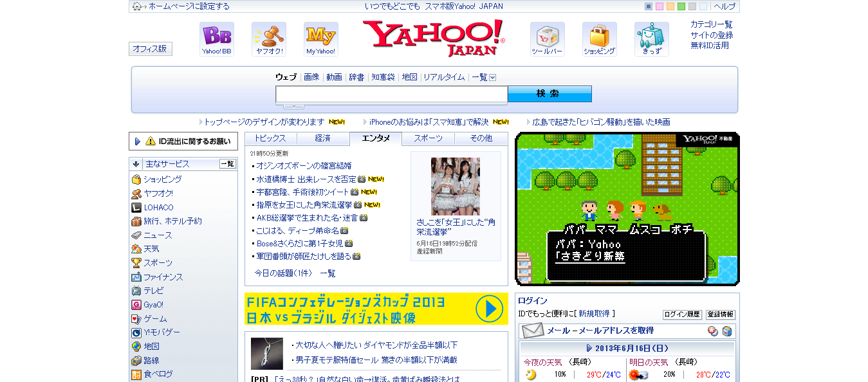The image size is (868, 382).
Task: Click tomorrow's sun-to-cloud weather icon
Action: (638, 375)
